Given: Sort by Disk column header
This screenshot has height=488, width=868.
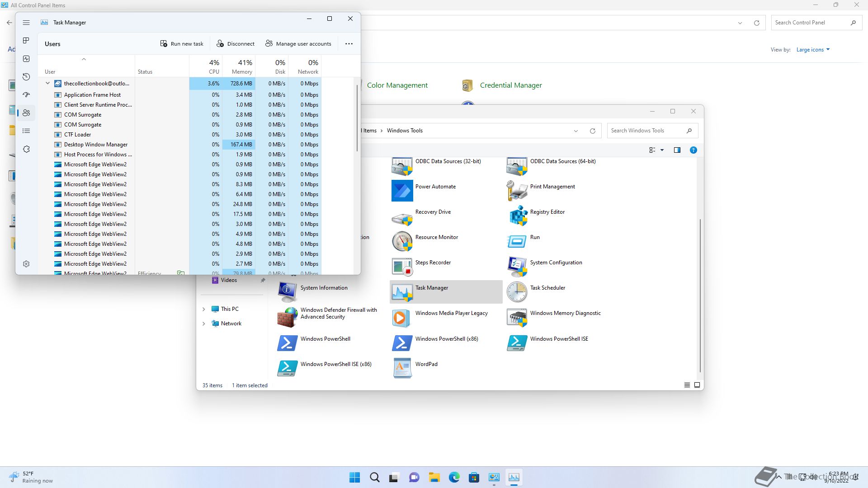Looking at the screenshot, I should pos(272,66).
